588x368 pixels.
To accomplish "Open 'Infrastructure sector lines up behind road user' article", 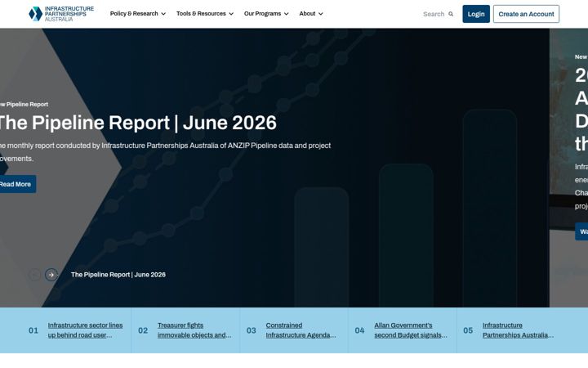I will click(85, 330).
